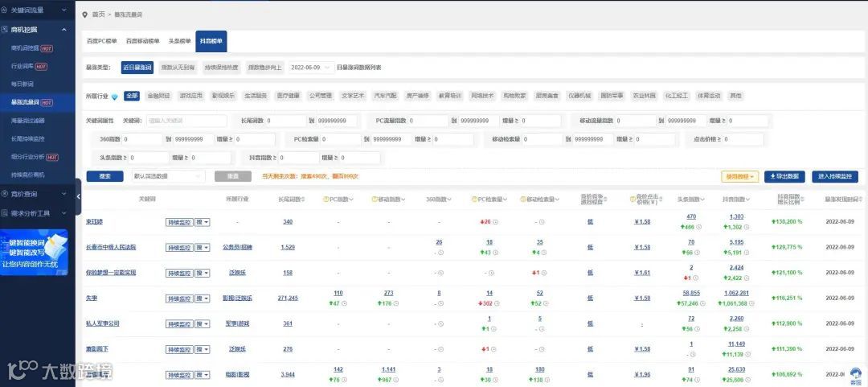Click the sort arrows on 暴涨发现时间 column
Screen dimensions: 868x387
[860, 199]
